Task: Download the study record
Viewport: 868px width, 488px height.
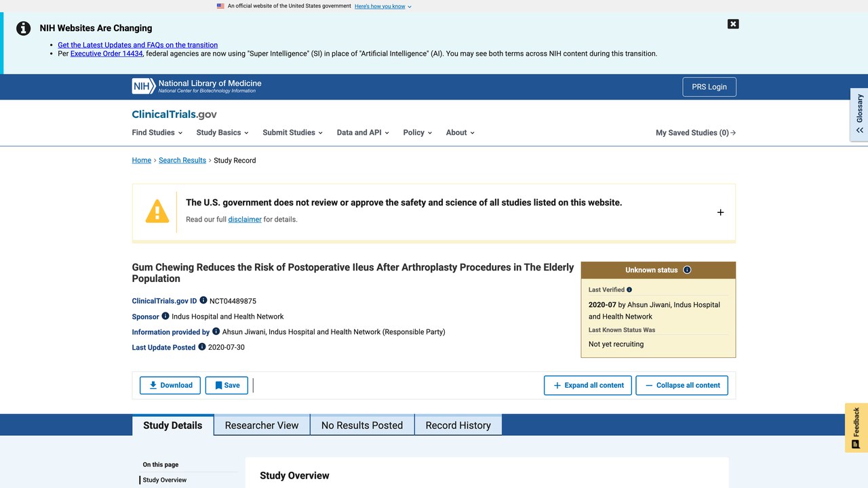Action: pyautogui.click(x=170, y=385)
